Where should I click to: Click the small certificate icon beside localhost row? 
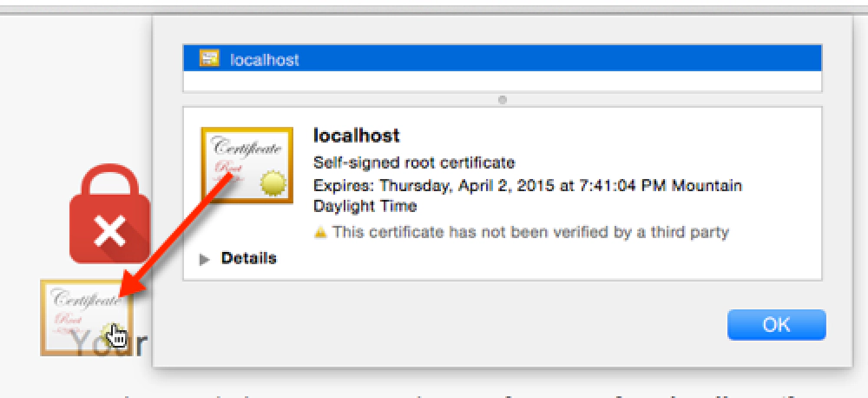point(209,58)
